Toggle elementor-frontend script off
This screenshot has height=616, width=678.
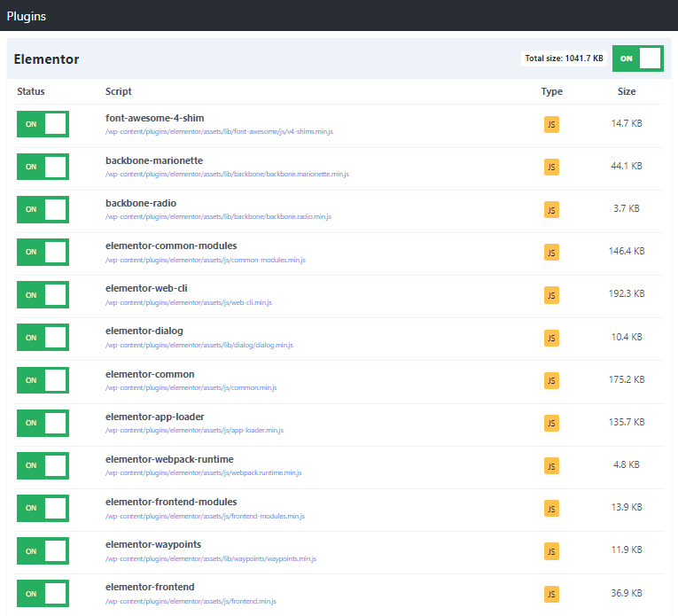43,594
